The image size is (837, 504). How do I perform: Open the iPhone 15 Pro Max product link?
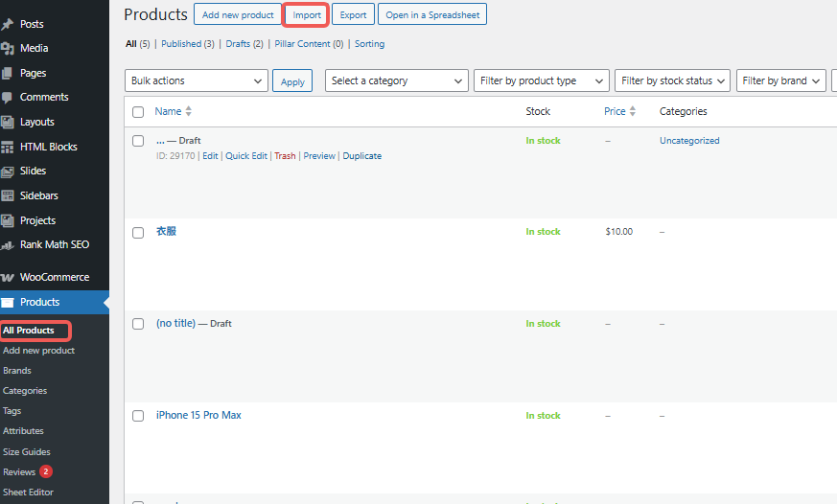tap(198, 416)
